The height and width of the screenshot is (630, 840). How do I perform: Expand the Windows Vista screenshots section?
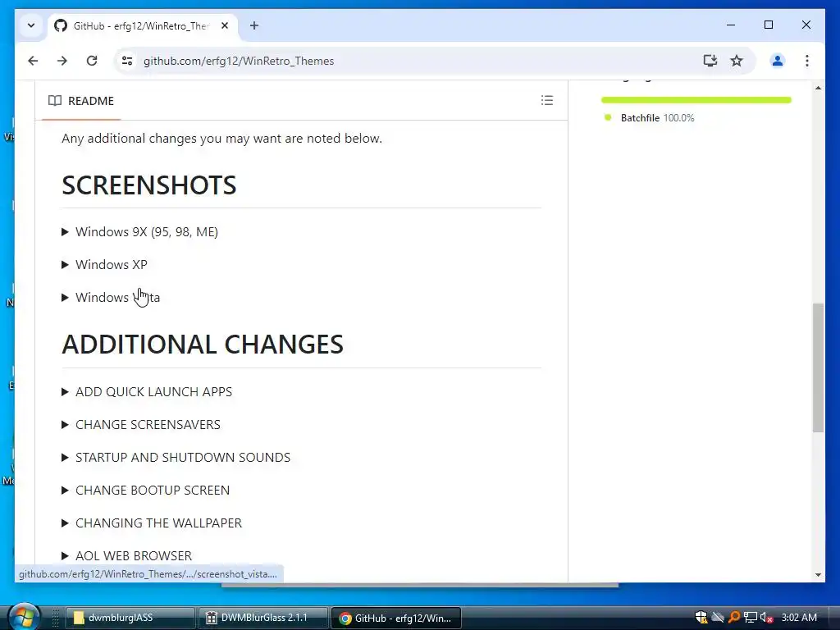[x=112, y=297]
